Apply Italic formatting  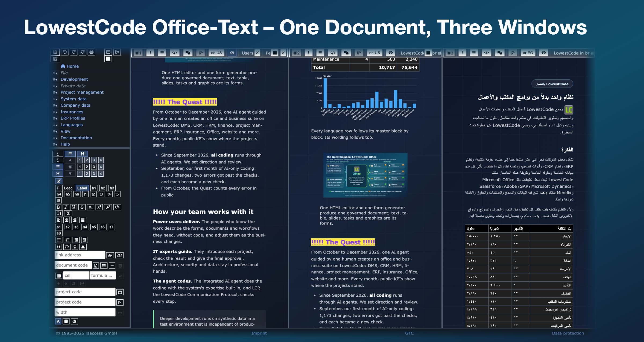coord(66,207)
